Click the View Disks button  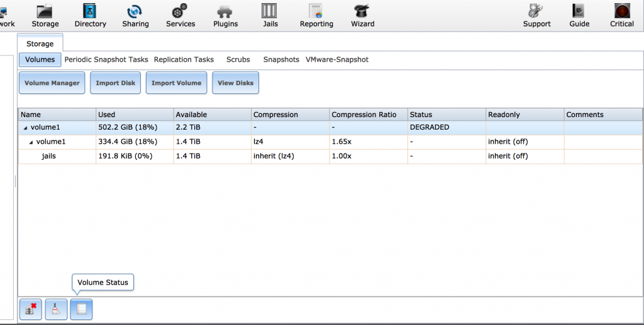235,83
